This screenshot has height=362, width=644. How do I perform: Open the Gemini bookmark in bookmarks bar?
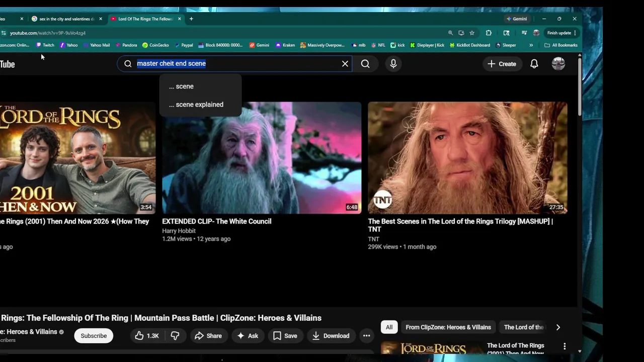point(259,45)
